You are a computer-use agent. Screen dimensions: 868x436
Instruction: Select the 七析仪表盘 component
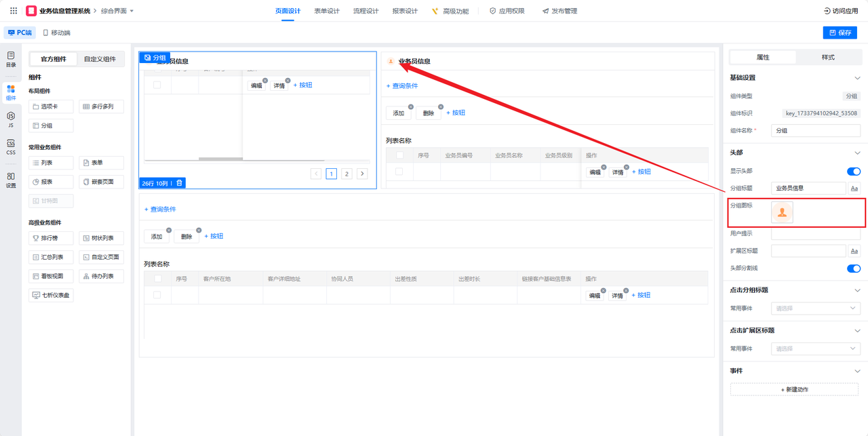click(x=51, y=295)
